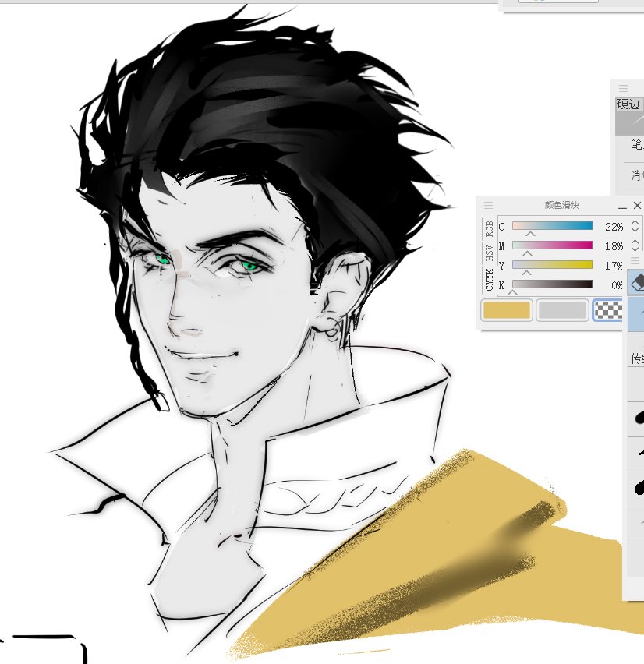Screen dimensions: 644x664
Task: Close the 颜色滑块 color slider panel
Action: pyautogui.click(x=637, y=206)
